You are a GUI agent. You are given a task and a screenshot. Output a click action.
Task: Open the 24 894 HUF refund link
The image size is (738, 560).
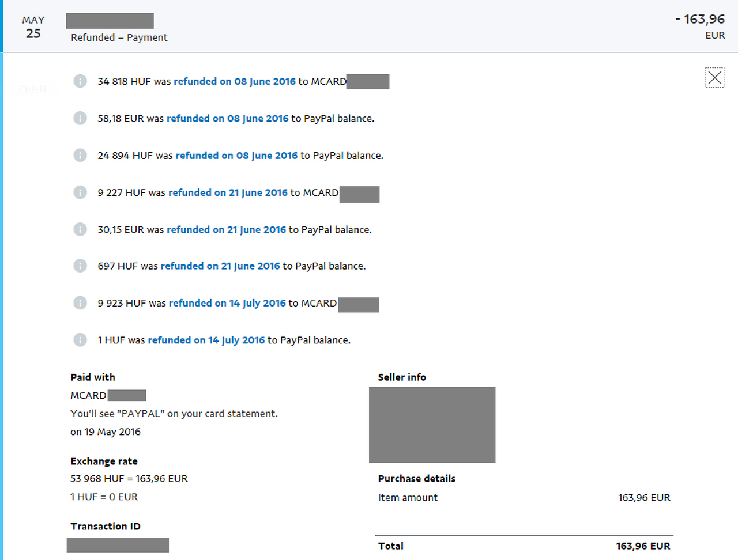click(x=236, y=156)
